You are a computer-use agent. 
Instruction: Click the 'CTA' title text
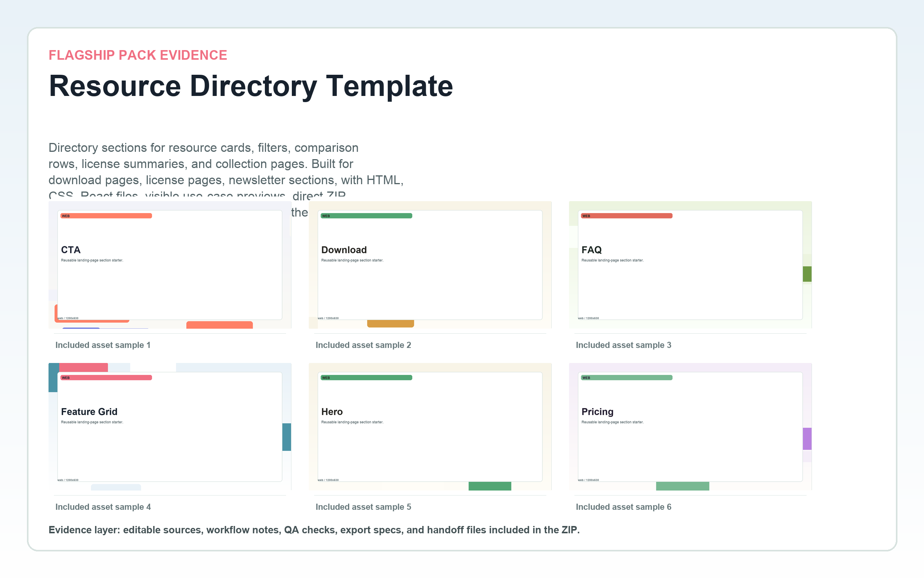(71, 250)
